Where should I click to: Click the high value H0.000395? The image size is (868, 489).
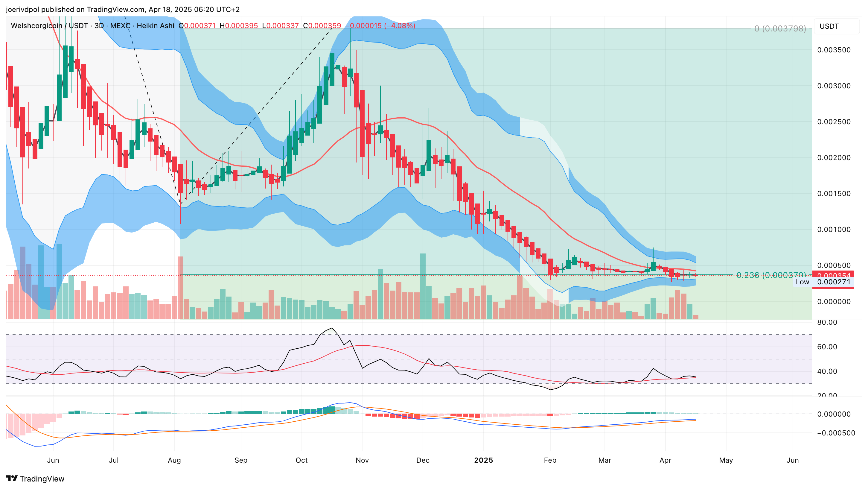239,26
